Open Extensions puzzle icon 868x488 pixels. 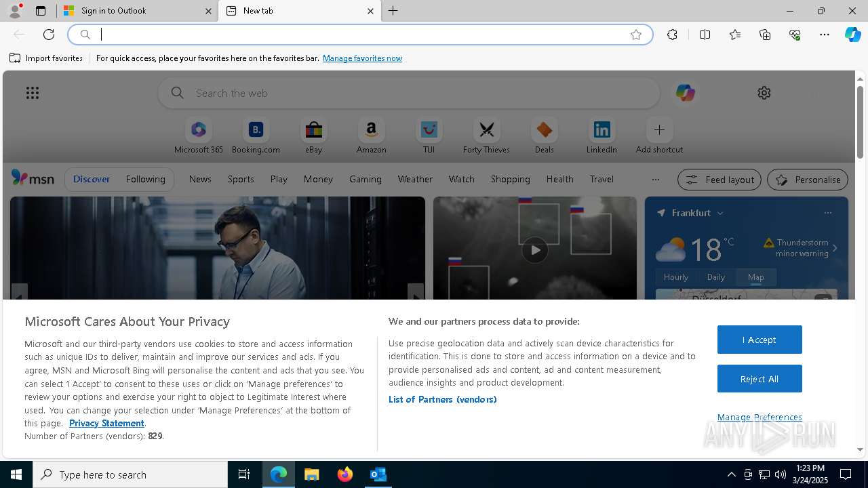[x=672, y=35]
